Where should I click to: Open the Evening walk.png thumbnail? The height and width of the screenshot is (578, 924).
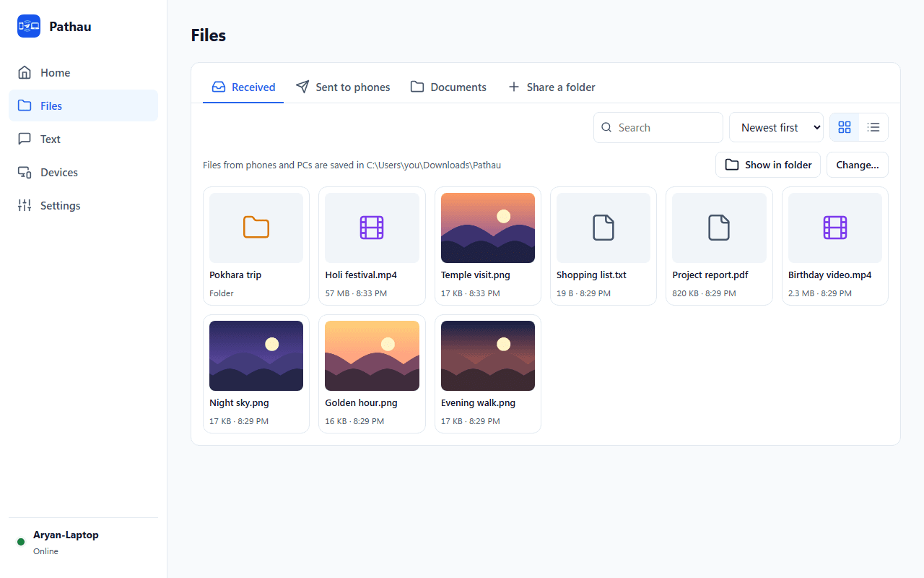tap(488, 355)
